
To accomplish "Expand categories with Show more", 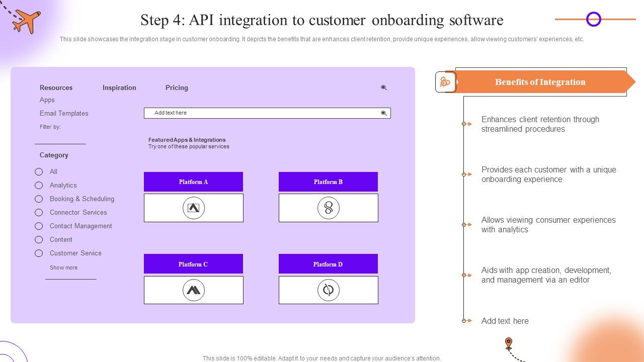I will click(x=63, y=267).
